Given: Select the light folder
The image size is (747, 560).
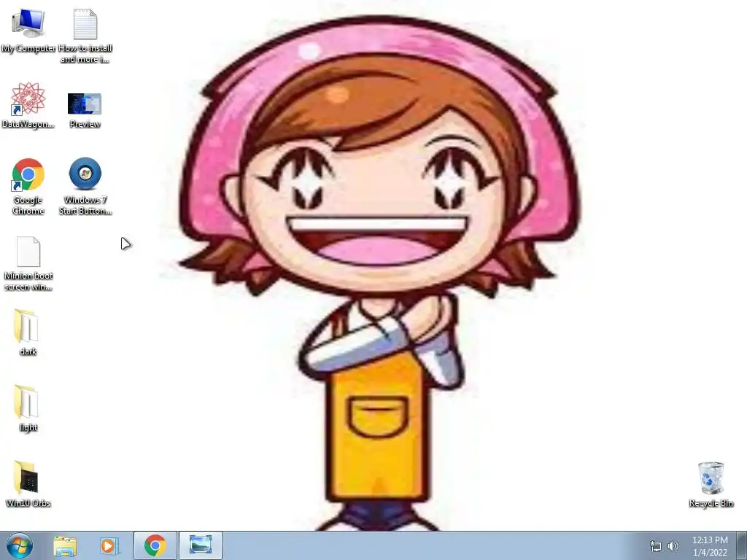Looking at the screenshot, I should coord(28,408).
